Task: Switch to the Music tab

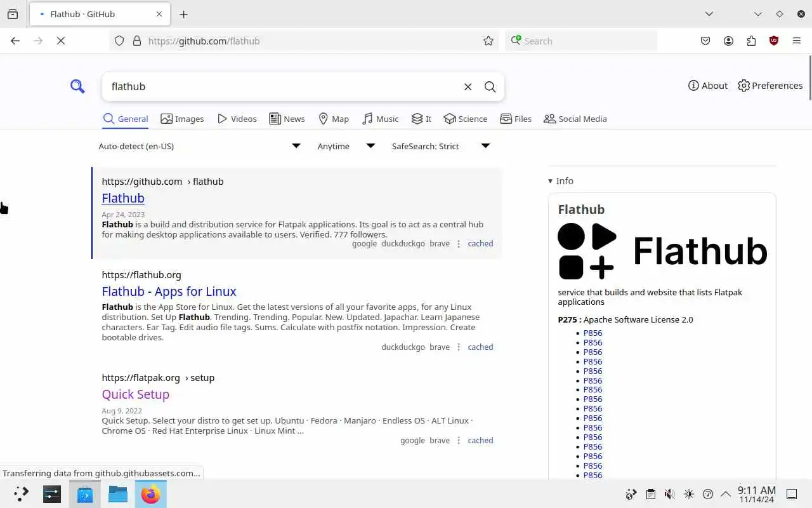Action: [x=380, y=119]
